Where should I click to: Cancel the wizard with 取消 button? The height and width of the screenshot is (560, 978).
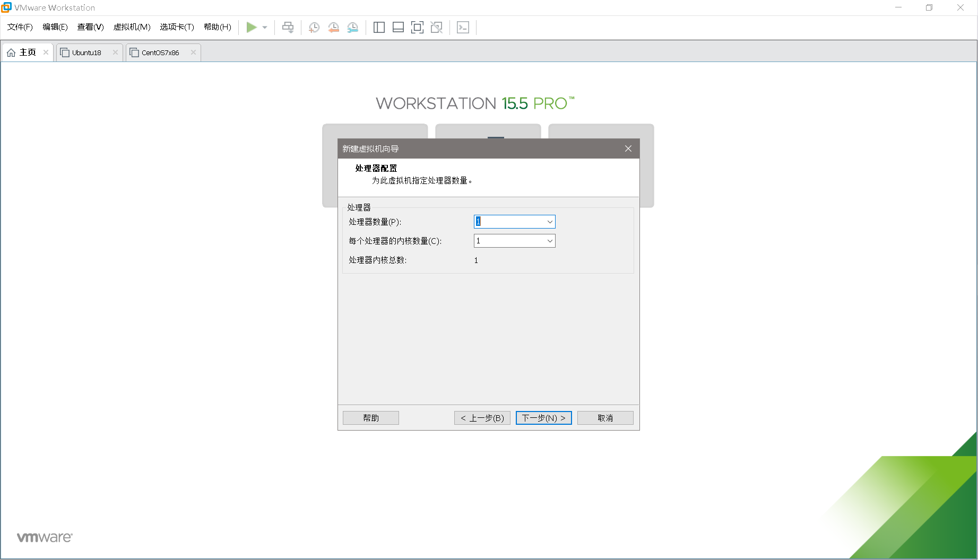[605, 418]
